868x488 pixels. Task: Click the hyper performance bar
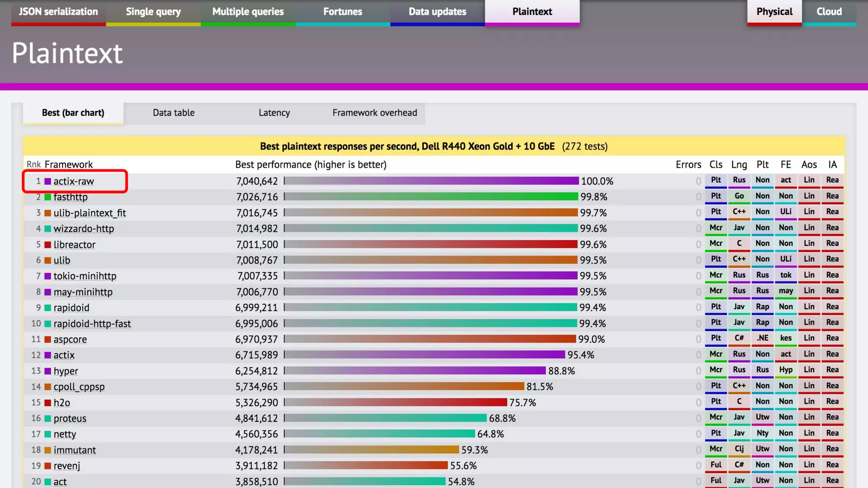(415, 371)
